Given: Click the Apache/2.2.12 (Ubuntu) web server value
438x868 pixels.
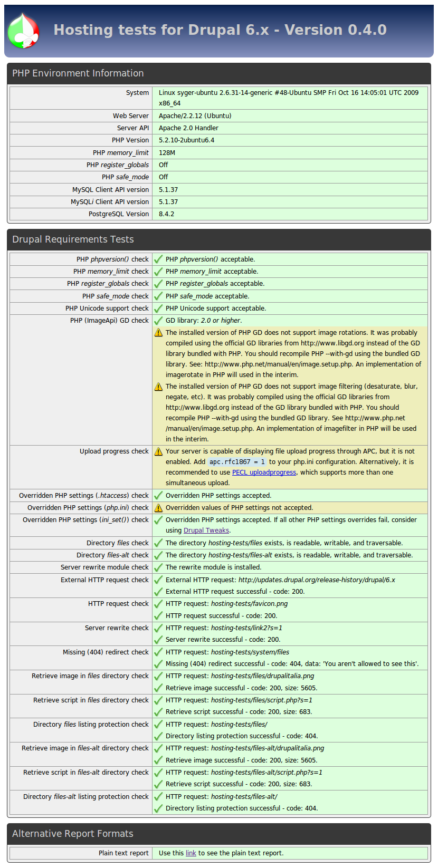Looking at the screenshot, I should 195,116.
